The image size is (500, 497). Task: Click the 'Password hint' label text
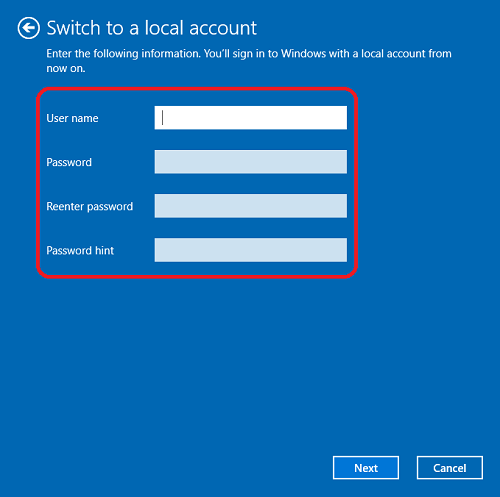(80, 250)
